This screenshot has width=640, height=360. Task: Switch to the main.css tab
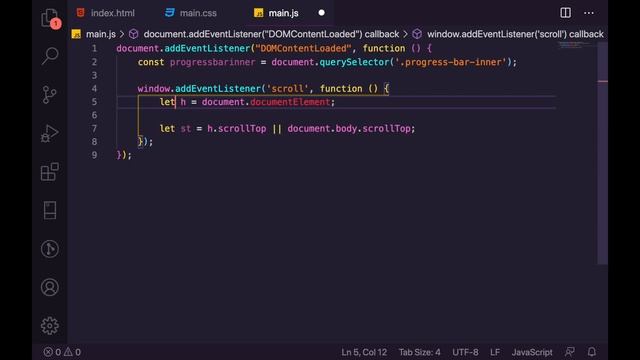click(191, 13)
